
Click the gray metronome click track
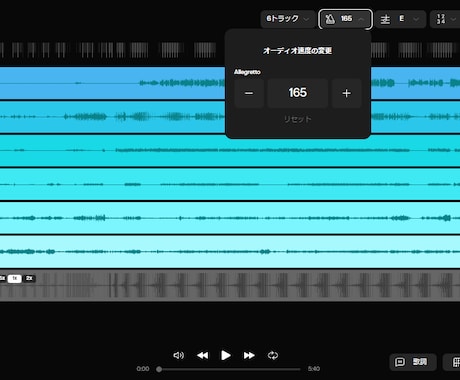click(x=230, y=286)
